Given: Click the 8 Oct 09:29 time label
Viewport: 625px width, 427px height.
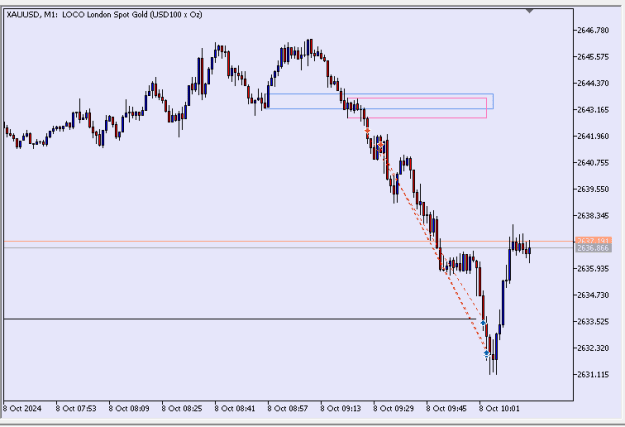Looking at the screenshot, I should tap(393, 409).
